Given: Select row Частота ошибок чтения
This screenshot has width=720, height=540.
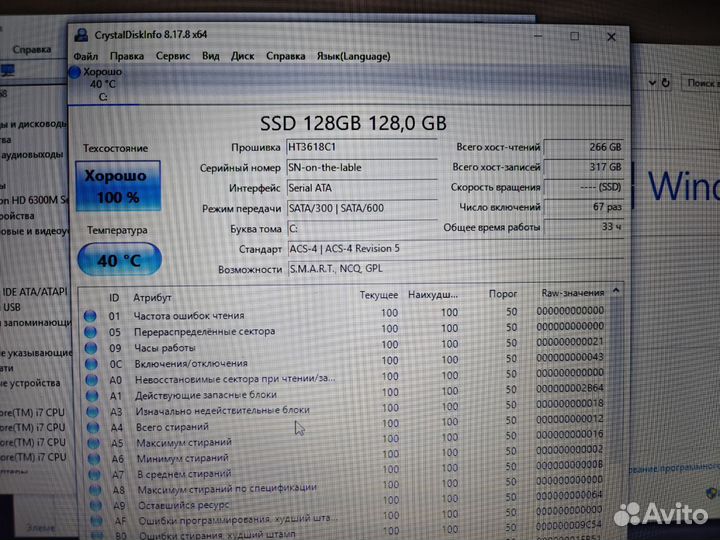Looking at the screenshot, I should point(344,315).
